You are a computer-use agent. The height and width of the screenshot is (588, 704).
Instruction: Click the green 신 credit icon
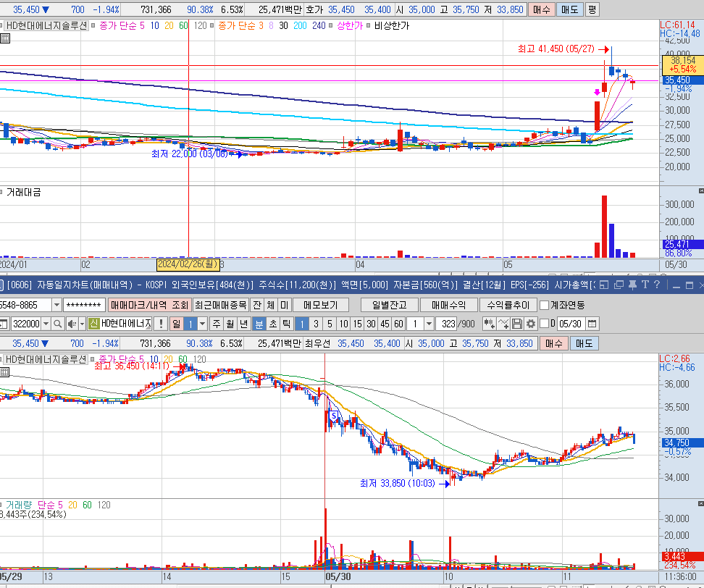(93, 324)
